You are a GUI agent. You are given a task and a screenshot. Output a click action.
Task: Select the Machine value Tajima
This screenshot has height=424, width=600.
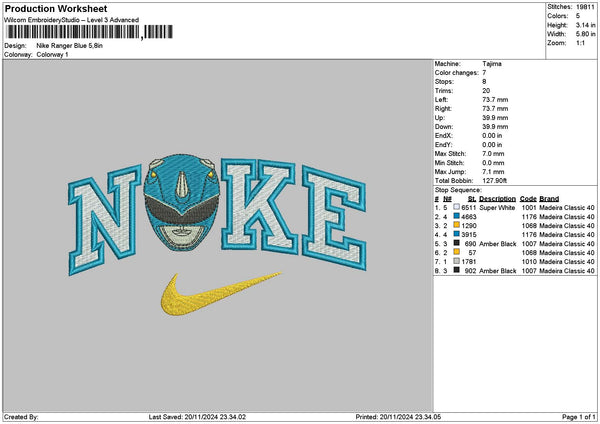tap(492, 64)
